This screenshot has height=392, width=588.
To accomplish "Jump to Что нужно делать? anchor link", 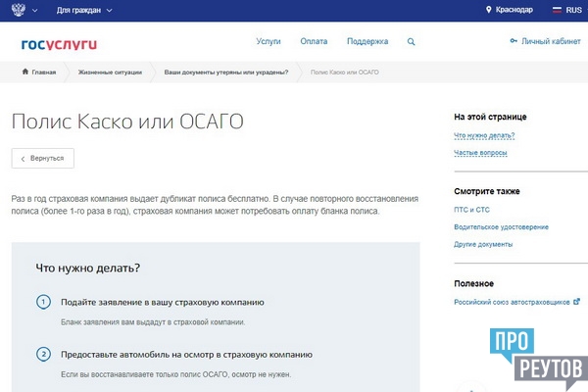I will point(484,135).
